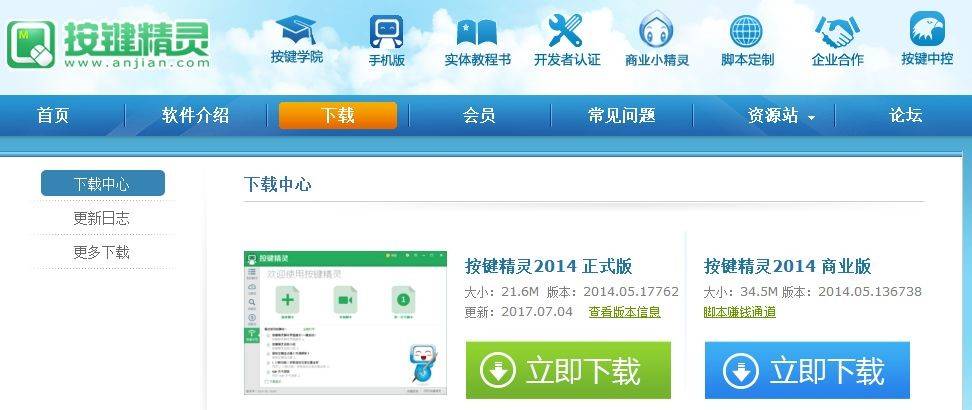Click the 2014.05.17762 version text

(x=631, y=292)
